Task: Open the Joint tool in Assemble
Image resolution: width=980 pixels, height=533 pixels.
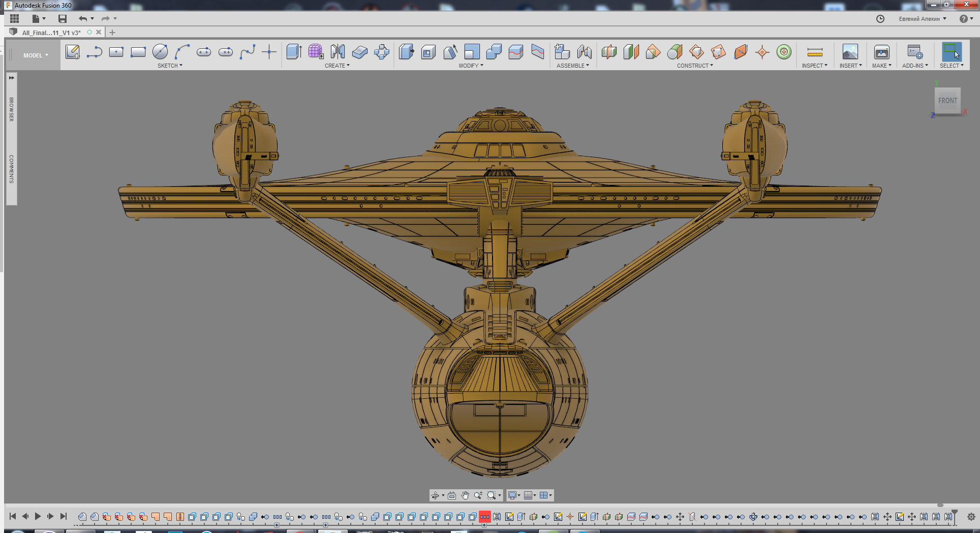Action: point(585,51)
